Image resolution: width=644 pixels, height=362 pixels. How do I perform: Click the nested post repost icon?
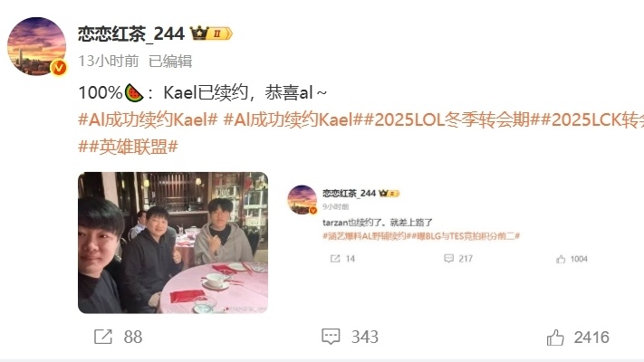335,259
